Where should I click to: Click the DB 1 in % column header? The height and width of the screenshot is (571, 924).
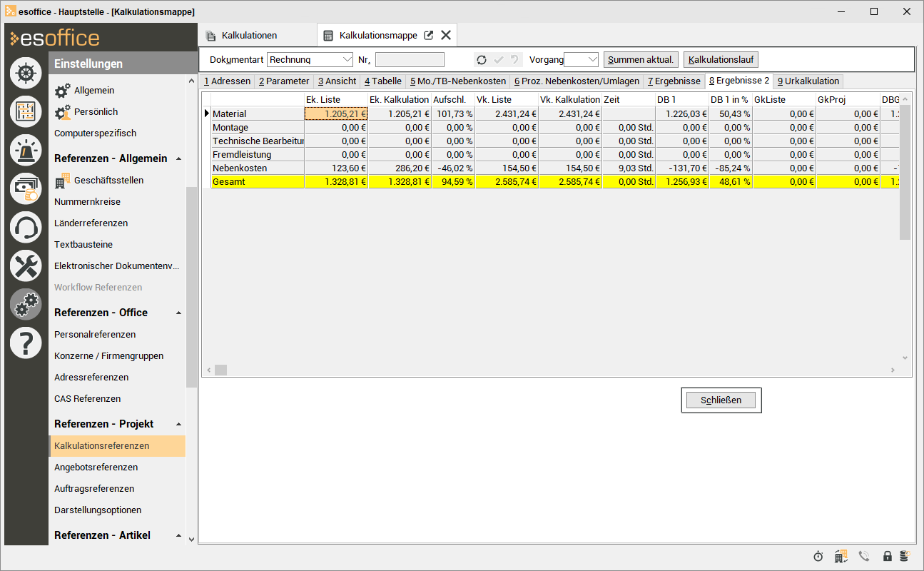pos(730,100)
